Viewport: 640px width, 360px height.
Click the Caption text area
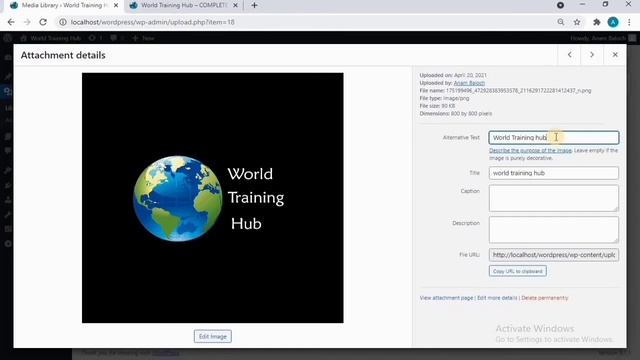coord(553,198)
